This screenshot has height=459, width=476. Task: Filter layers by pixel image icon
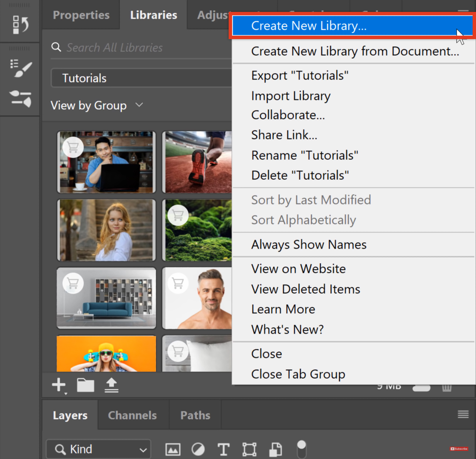pos(173,449)
